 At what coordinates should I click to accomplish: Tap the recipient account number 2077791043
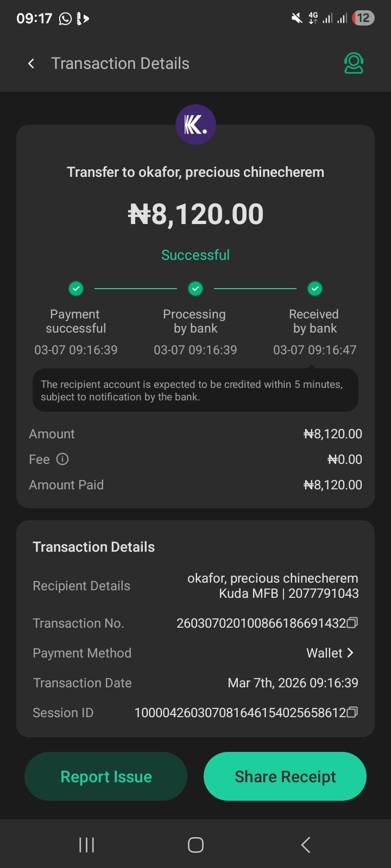click(323, 593)
